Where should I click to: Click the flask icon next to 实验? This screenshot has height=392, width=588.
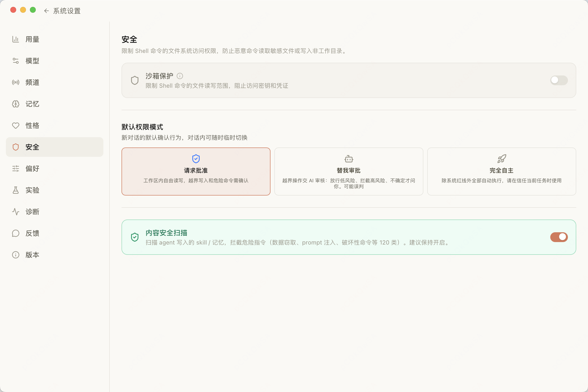(x=15, y=190)
